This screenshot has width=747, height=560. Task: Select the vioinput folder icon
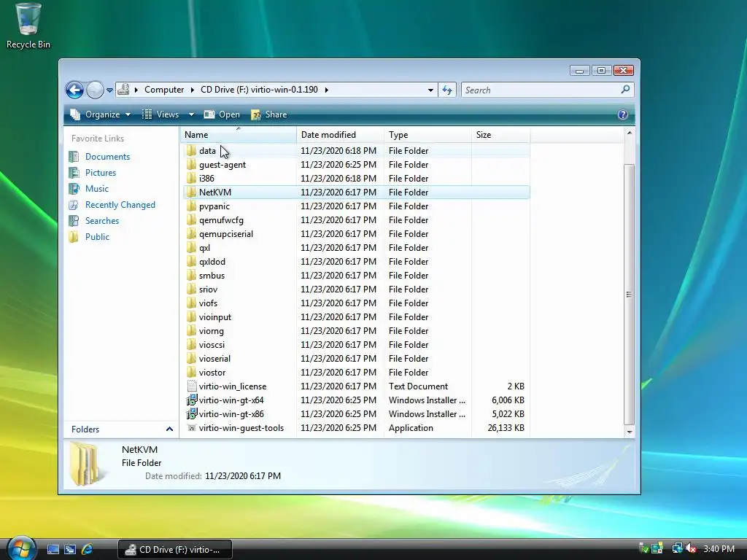click(x=192, y=316)
